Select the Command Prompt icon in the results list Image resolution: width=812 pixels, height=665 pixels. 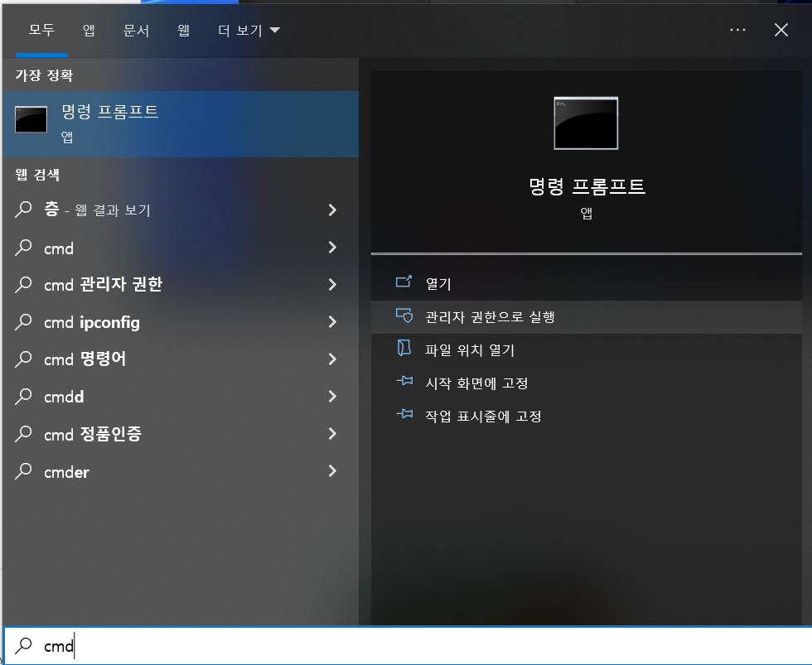[x=31, y=119]
